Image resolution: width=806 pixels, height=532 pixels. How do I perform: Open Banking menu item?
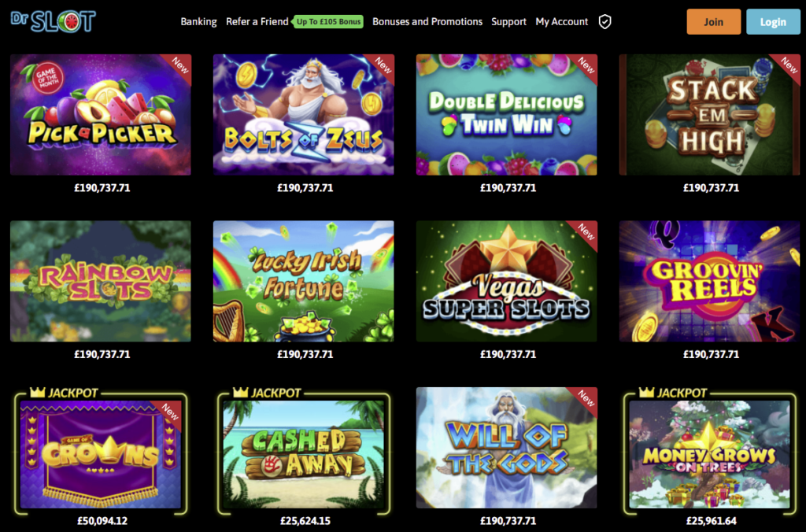(198, 21)
